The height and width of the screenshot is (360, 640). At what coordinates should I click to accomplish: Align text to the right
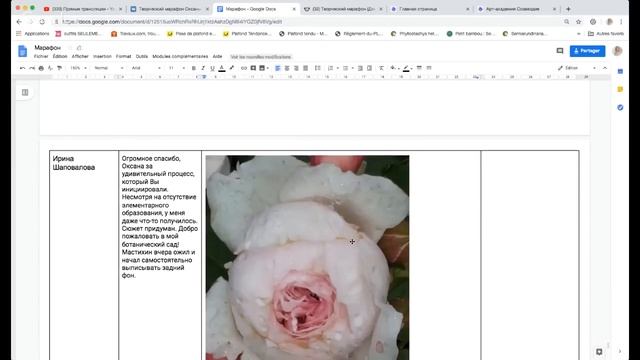(x=296, y=68)
